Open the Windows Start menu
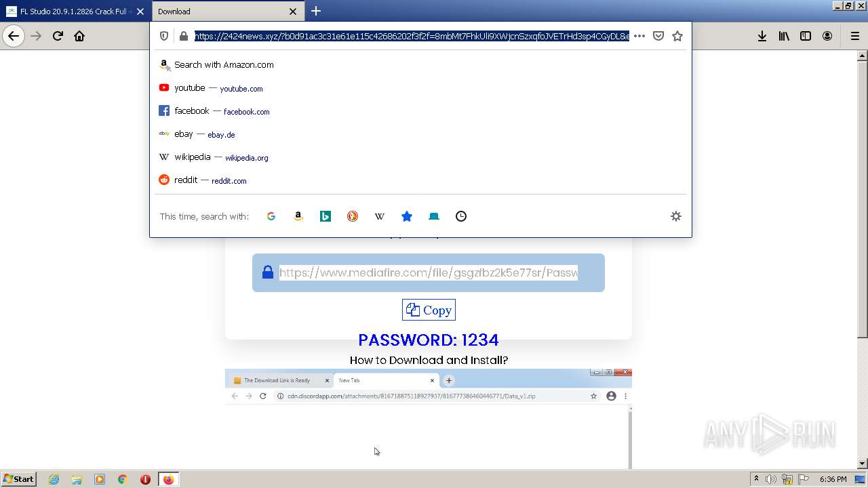 (x=19, y=479)
